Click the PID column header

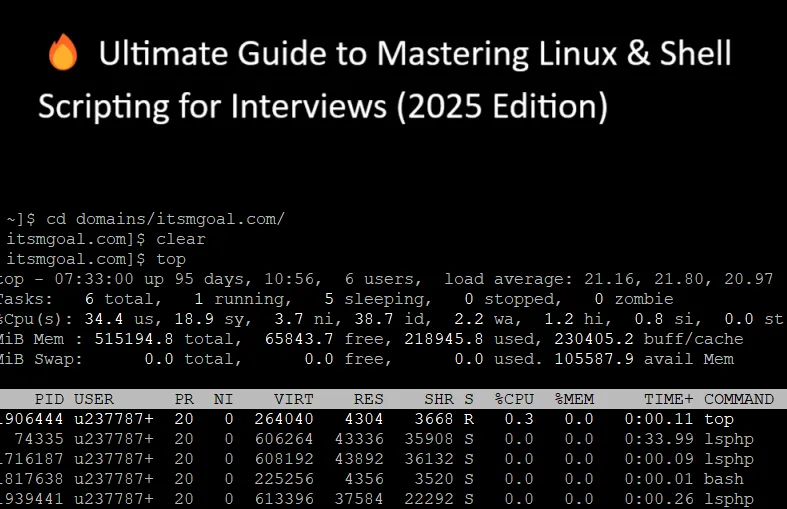49,399
